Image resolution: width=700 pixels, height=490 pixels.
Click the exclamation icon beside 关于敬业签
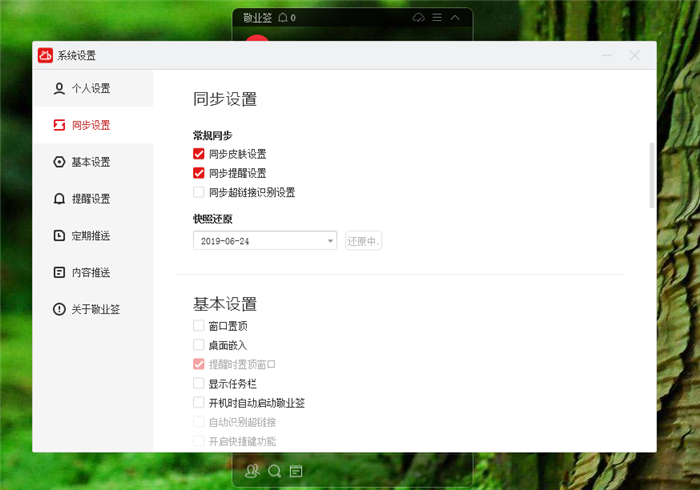pyautogui.click(x=59, y=309)
